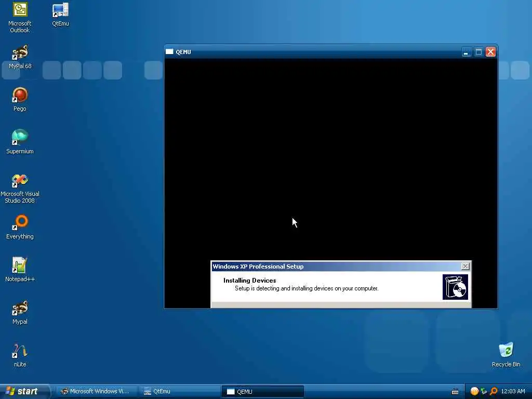
Task: Click the QEMU taskbar button
Action: click(x=262, y=391)
